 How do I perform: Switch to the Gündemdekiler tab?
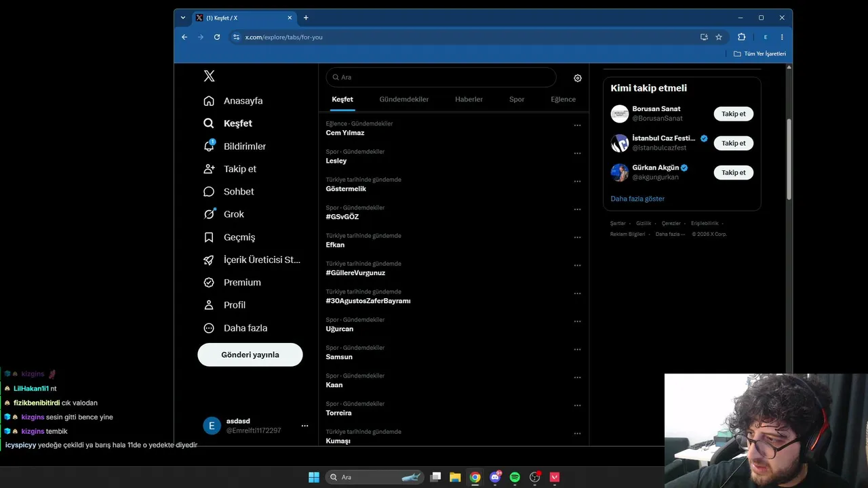pos(404,99)
